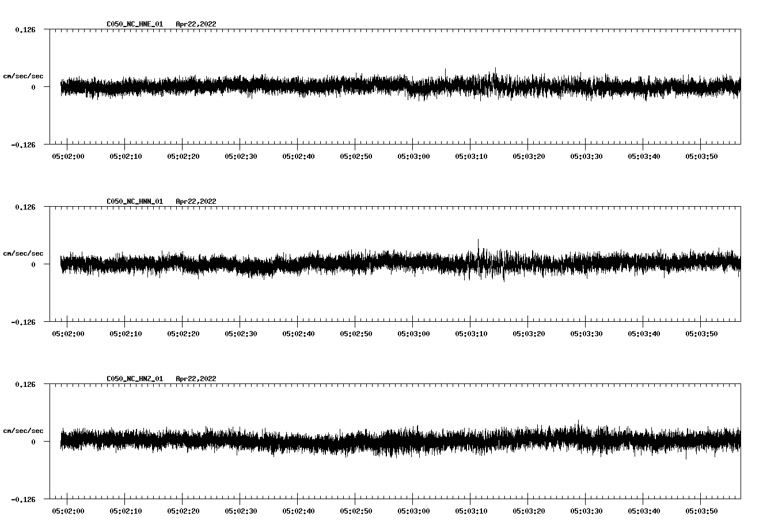Screen dimensions: 782x532
Task: Click the C050_NC_HNN_01 channel title
Action: [x=135, y=202]
